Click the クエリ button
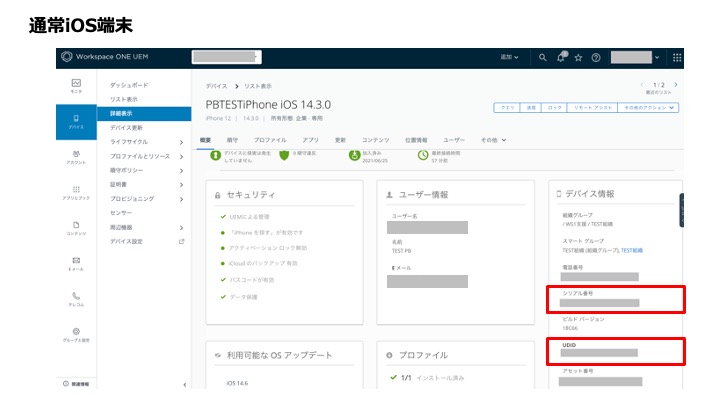The height and width of the screenshot is (405, 720). (507, 107)
